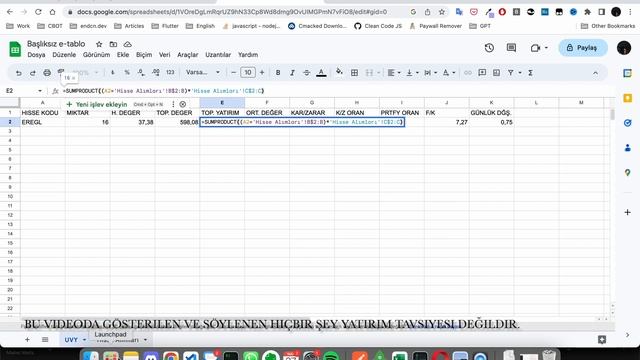Select row 10 header

click(x=10, y=196)
